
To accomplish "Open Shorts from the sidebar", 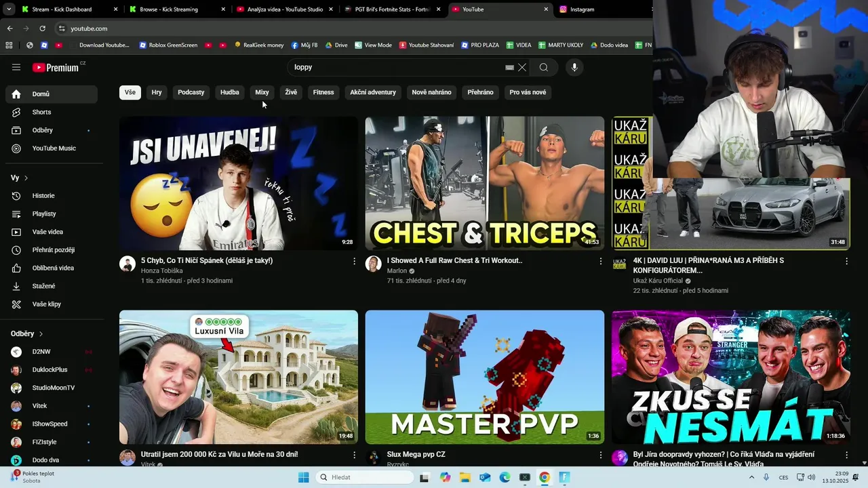I will [52, 112].
